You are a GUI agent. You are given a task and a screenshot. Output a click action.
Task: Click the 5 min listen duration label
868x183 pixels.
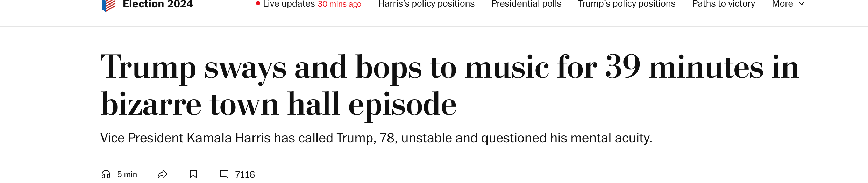click(x=127, y=174)
